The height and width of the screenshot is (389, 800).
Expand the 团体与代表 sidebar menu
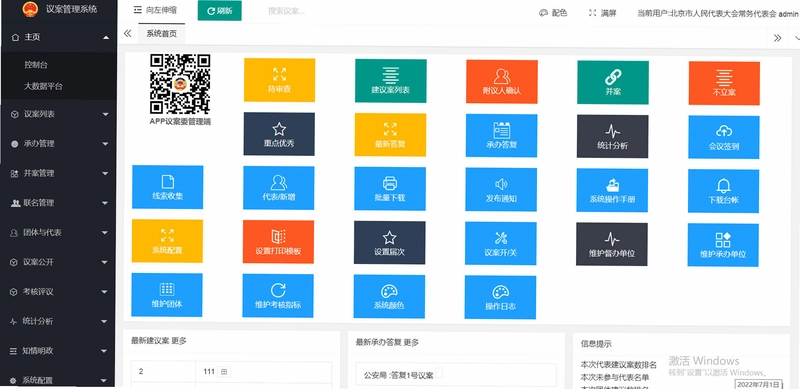click(58, 232)
